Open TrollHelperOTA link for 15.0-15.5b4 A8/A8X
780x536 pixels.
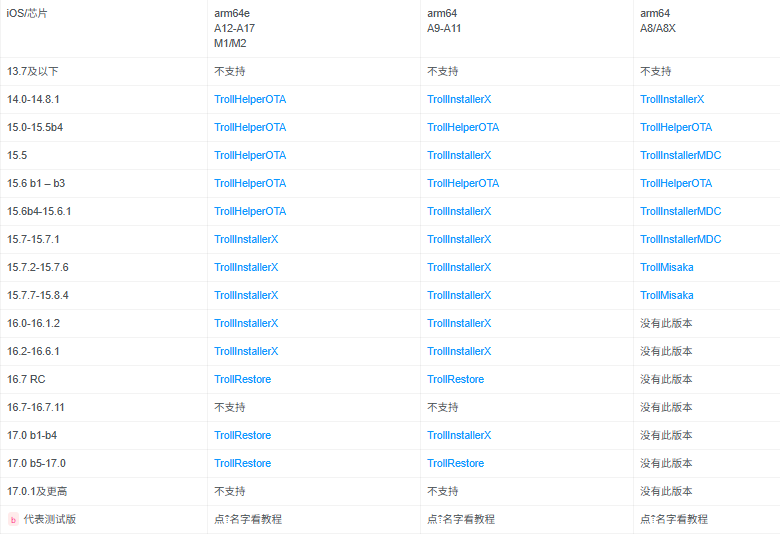click(676, 127)
